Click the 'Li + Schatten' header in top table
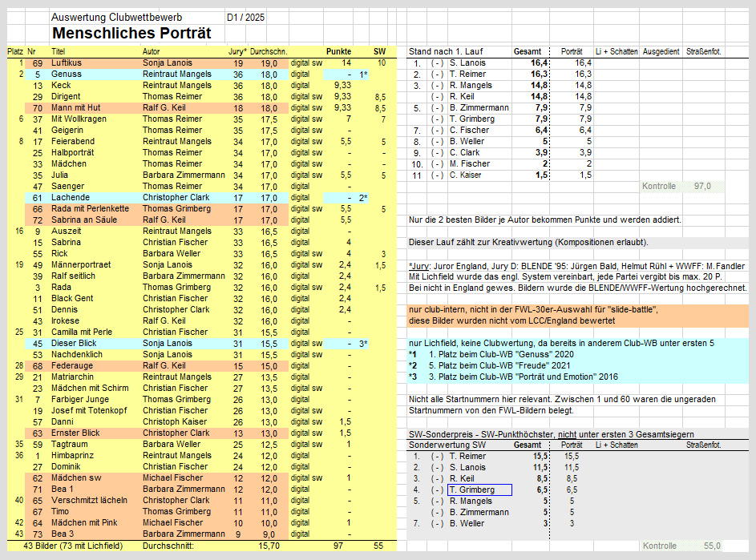The image size is (756, 560). [x=617, y=51]
